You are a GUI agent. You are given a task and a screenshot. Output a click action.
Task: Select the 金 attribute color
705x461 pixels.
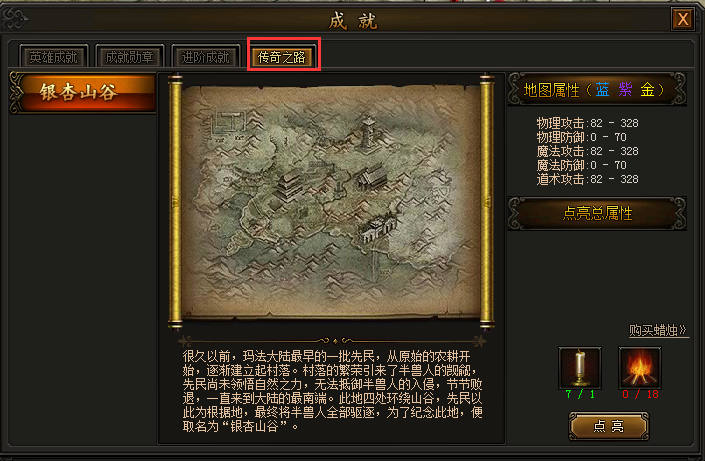point(647,90)
